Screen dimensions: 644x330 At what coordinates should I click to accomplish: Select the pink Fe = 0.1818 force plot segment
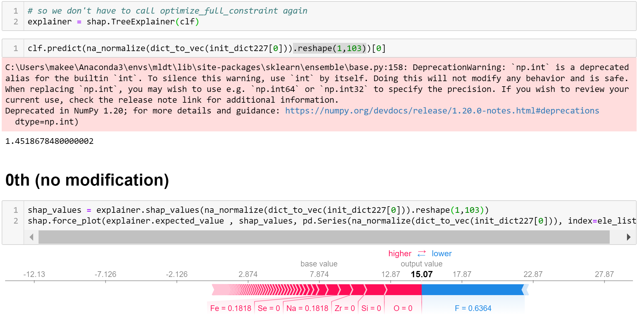(230, 308)
